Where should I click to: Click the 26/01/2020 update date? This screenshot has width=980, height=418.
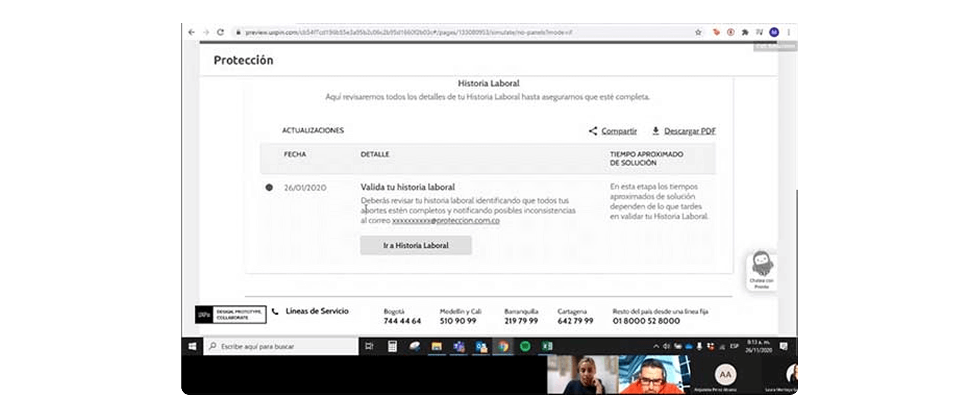tap(305, 187)
